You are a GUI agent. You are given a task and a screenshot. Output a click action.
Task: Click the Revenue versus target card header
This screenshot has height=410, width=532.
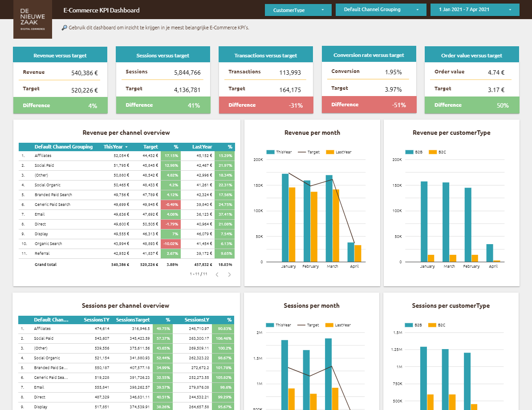coord(60,55)
